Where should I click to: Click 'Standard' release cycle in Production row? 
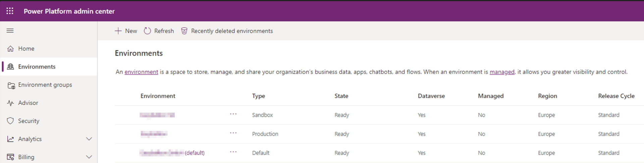click(x=608, y=134)
